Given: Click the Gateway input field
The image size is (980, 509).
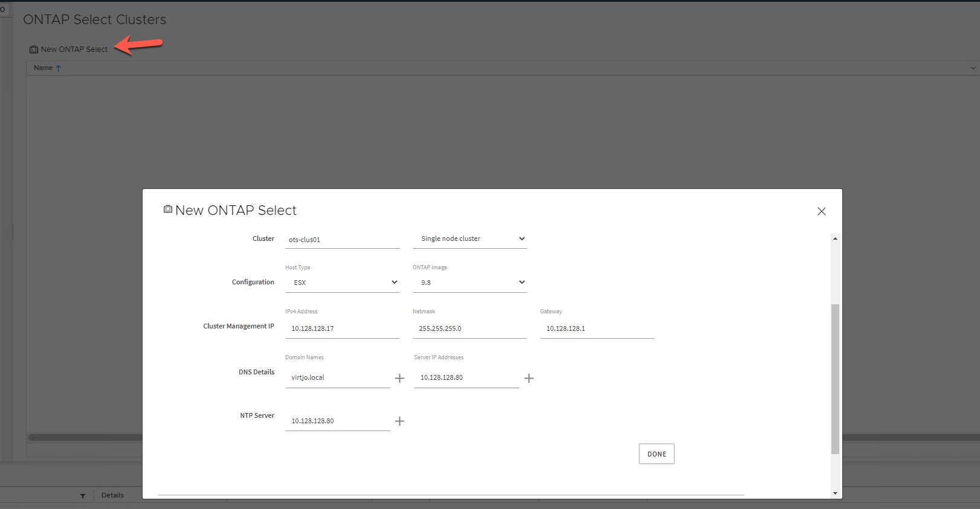Looking at the screenshot, I should (x=597, y=329).
